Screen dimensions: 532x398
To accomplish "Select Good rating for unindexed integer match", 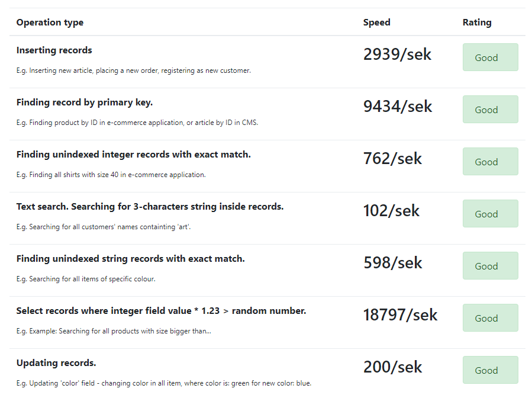I will [x=490, y=161].
